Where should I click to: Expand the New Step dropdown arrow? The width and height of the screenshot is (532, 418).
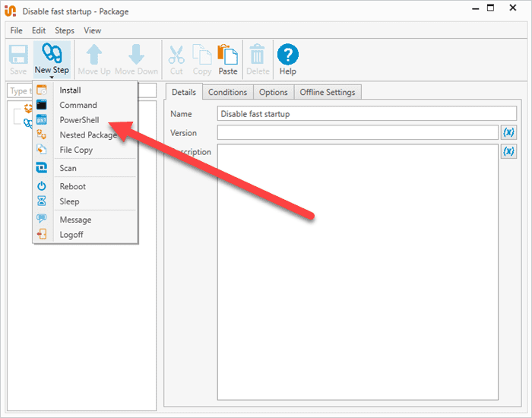tap(52, 78)
